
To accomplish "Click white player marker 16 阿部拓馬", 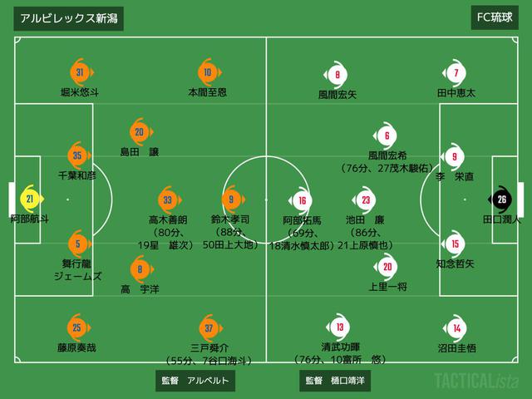I will [x=301, y=200].
